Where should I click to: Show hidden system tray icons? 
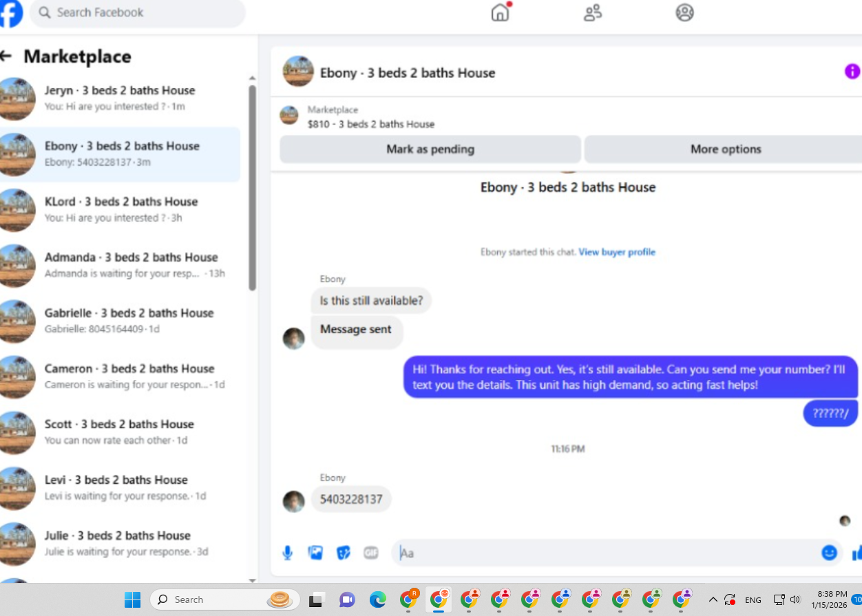pyautogui.click(x=713, y=599)
